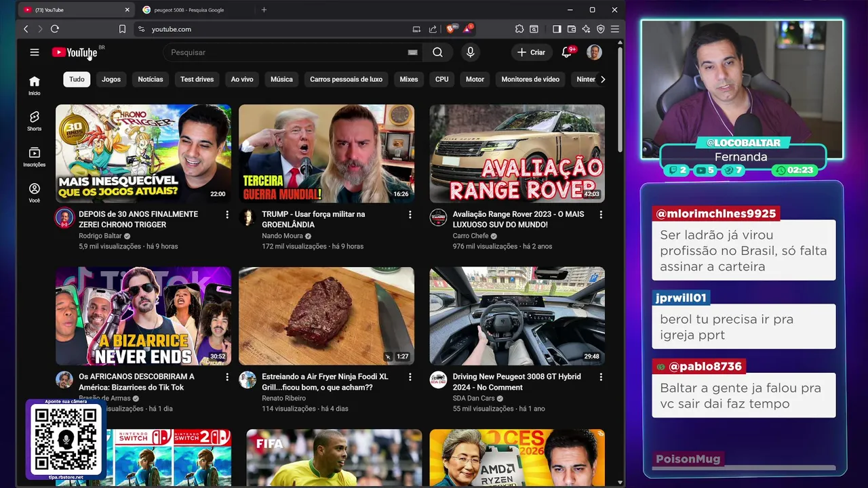Open the Brave Wallet icon
Viewport: 868px width, 488px height.
[572, 29]
